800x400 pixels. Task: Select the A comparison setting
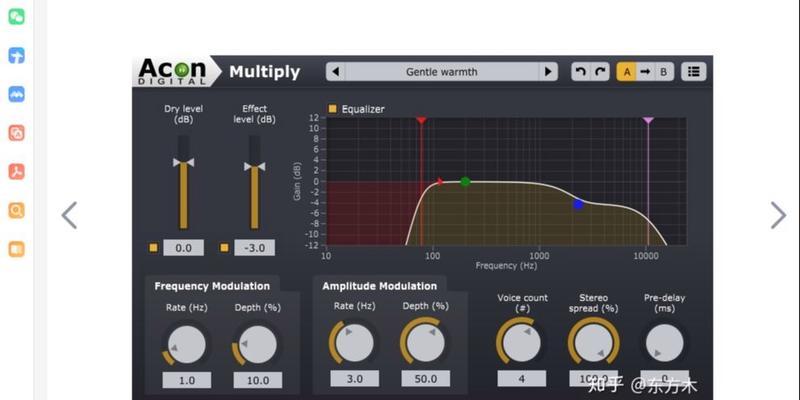point(627,72)
